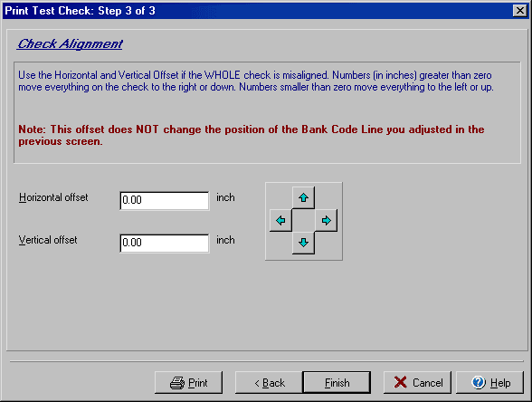The height and width of the screenshot is (402, 532).
Task: Nudge the check down with the down arrow
Action: [x=303, y=243]
